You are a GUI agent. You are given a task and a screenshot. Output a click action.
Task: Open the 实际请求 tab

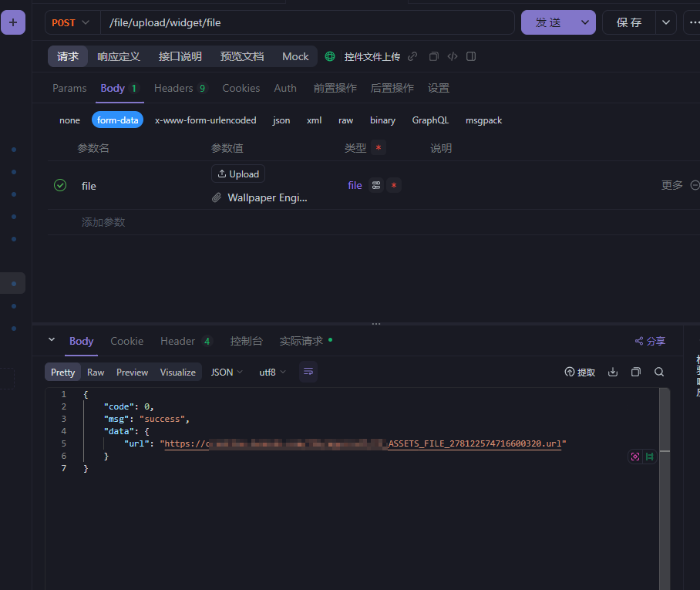[x=305, y=341]
